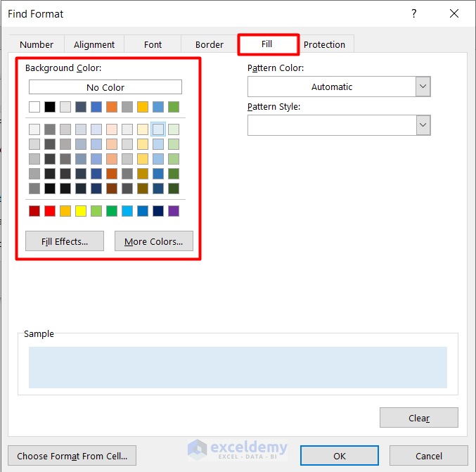The width and height of the screenshot is (476, 472).
Task: Select the blue theme color swatch in top row
Action: pyautogui.click(x=96, y=107)
